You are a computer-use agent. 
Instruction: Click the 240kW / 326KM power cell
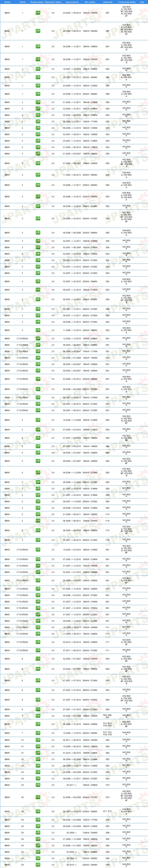pyautogui.click(x=90, y=733)
